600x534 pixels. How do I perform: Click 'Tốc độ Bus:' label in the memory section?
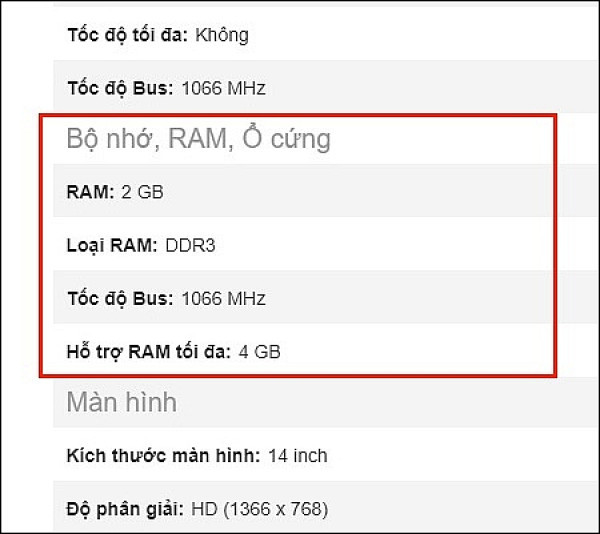(x=120, y=298)
